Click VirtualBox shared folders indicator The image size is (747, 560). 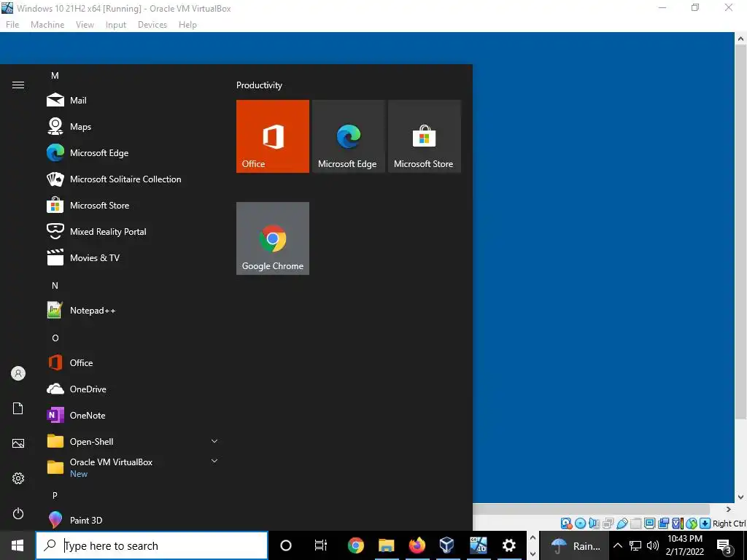pyautogui.click(x=635, y=524)
